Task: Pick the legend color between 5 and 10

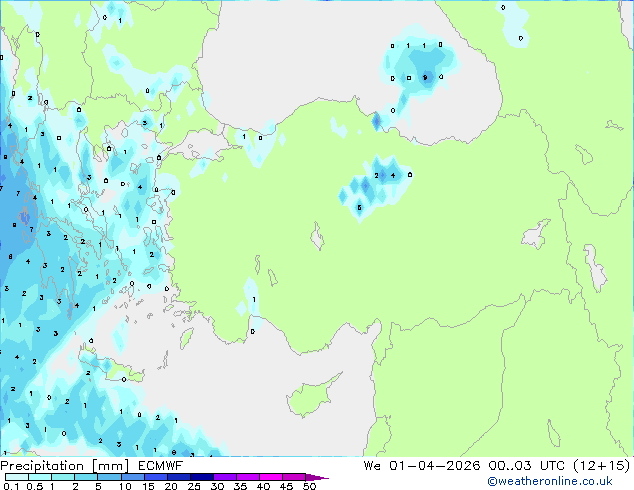Action: [109, 477]
